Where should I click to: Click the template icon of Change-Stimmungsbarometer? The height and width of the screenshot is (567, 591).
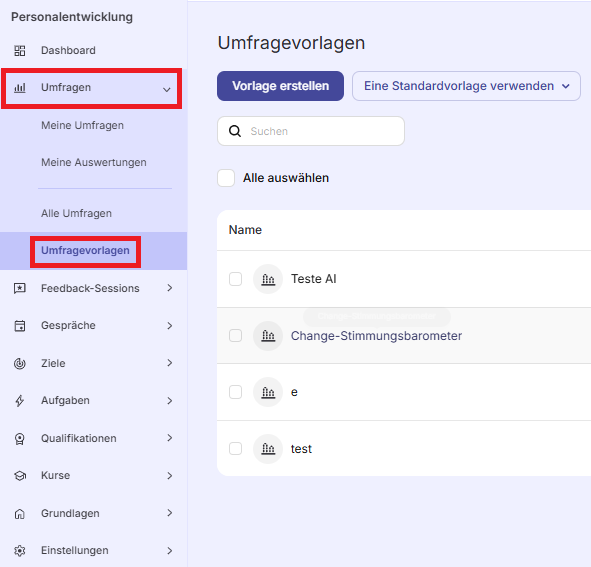pyautogui.click(x=268, y=336)
